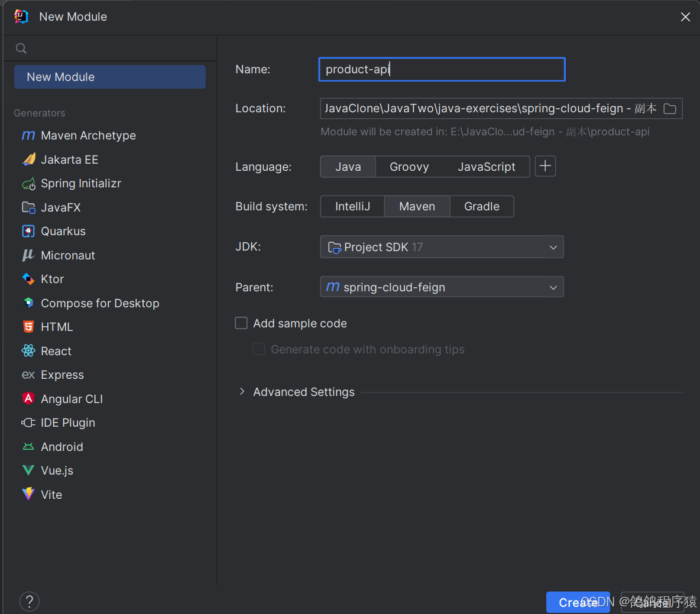Add a language with the plus button
The image size is (700, 614).
tap(545, 166)
